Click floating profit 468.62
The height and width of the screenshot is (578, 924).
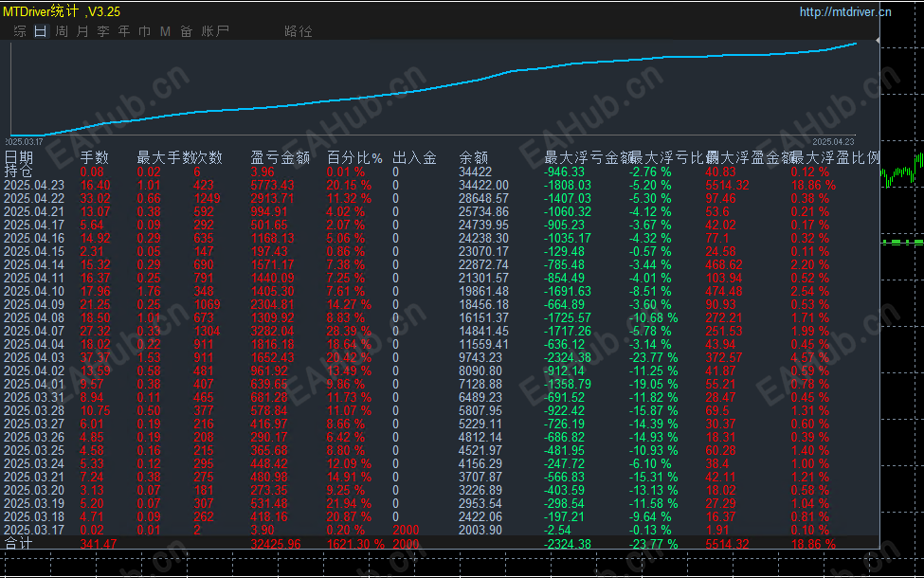click(724, 264)
